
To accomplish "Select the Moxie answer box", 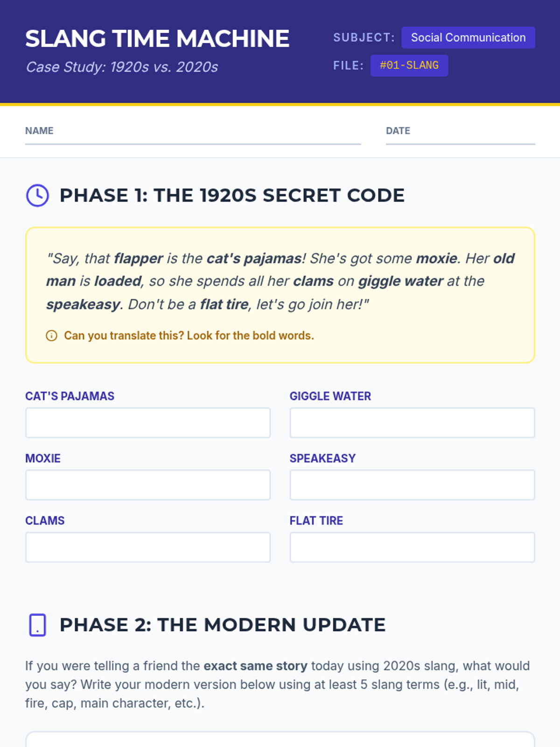I will [x=148, y=485].
